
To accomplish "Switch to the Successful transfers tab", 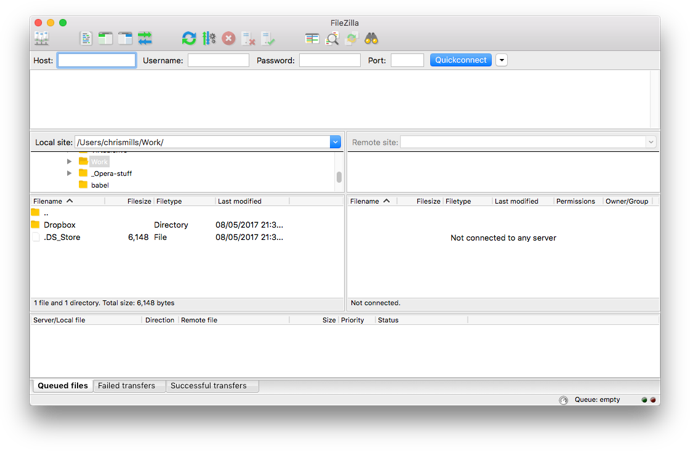I will point(208,386).
